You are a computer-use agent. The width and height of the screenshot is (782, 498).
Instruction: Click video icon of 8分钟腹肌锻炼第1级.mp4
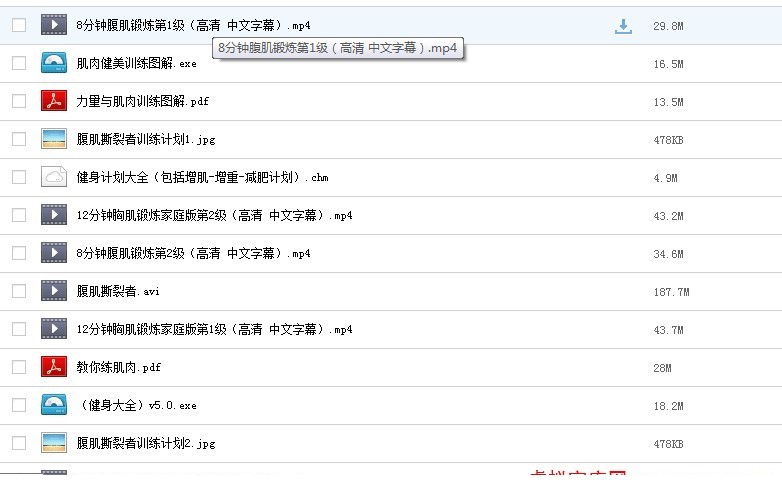coord(54,24)
